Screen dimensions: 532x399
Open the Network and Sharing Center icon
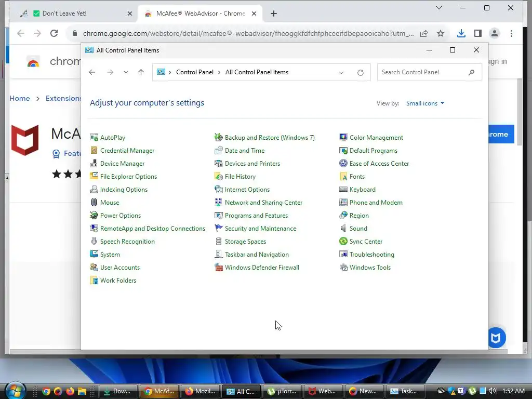click(x=219, y=203)
